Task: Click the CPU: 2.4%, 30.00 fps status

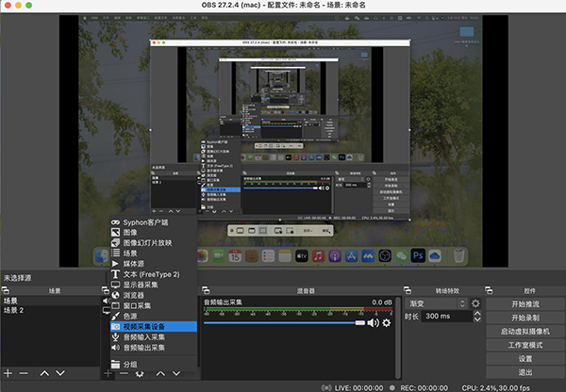Action: coord(495,387)
